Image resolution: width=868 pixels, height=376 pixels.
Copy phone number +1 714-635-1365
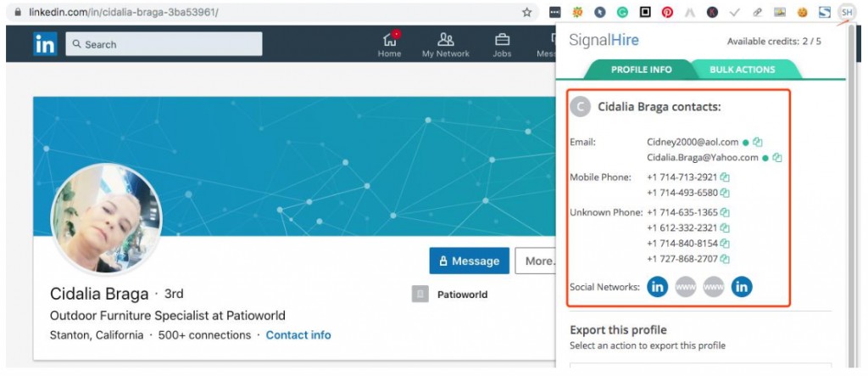(x=725, y=212)
